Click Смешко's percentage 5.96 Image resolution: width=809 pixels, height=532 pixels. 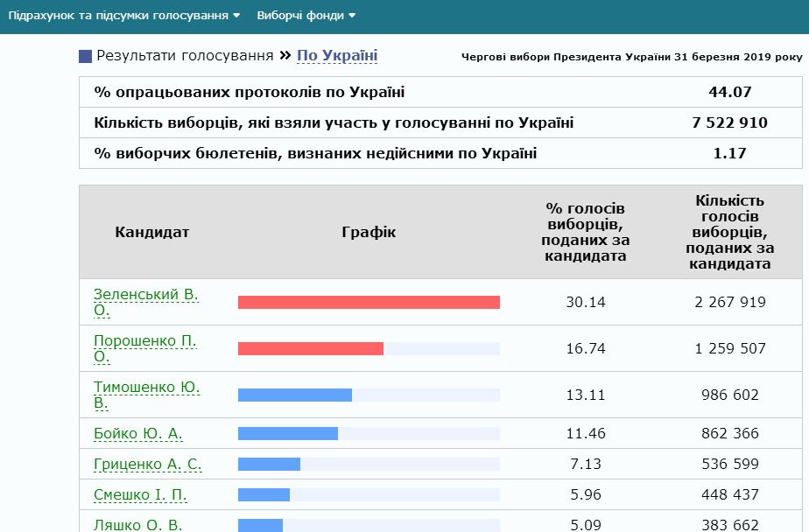tap(586, 495)
